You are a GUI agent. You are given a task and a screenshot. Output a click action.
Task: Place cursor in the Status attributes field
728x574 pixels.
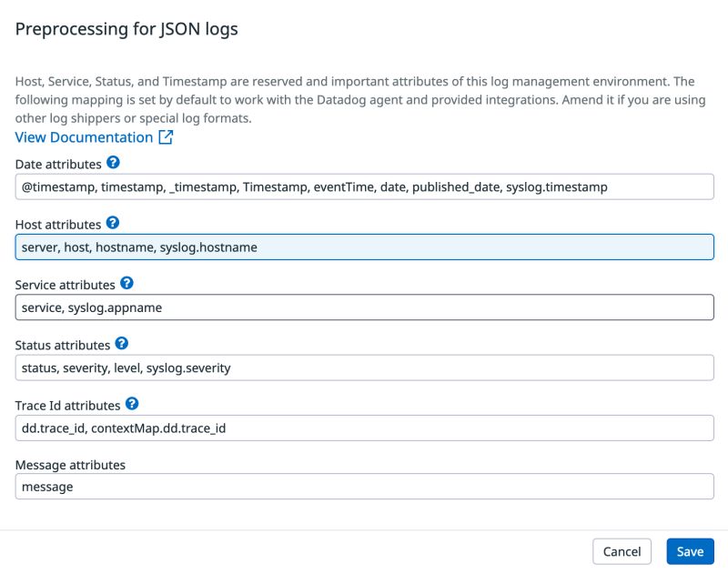click(364, 368)
